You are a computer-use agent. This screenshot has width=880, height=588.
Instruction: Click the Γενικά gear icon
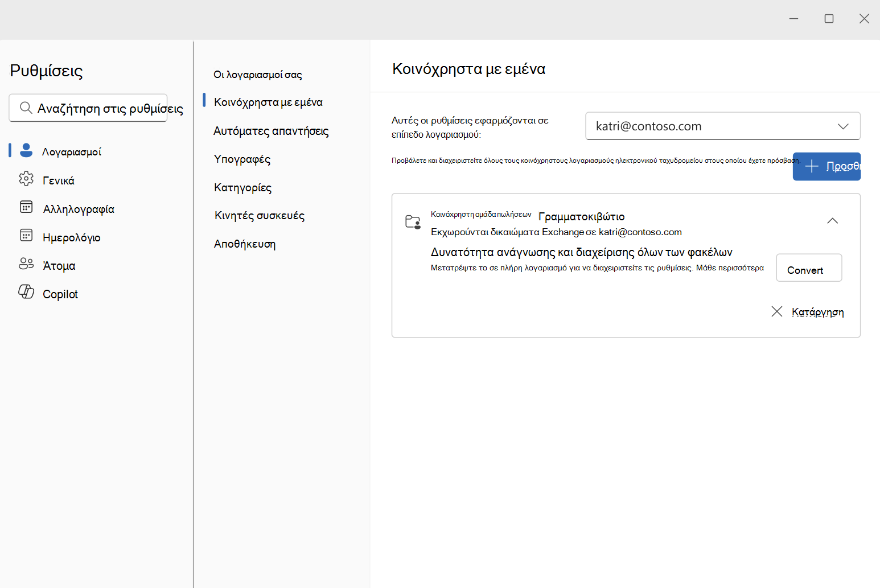click(26, 179)
